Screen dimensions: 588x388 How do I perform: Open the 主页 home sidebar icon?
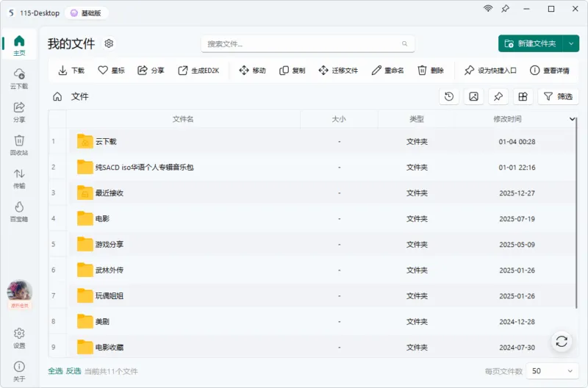tap(19, 45)
